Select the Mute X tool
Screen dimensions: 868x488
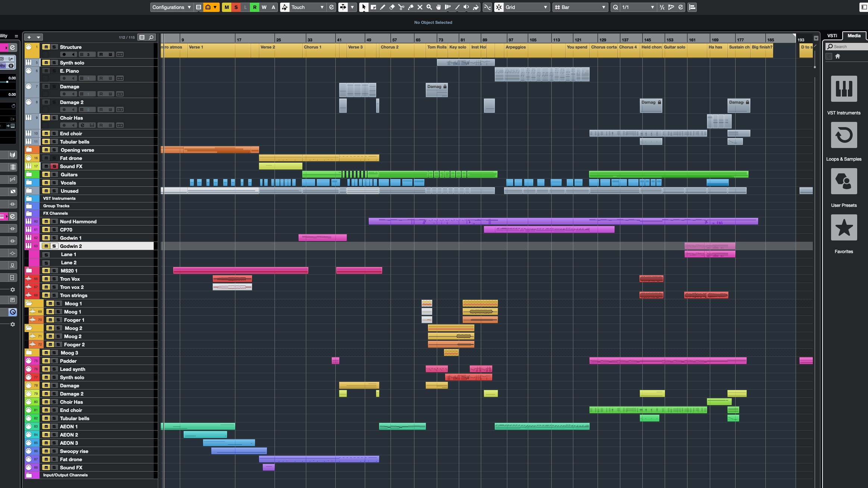click(420, 7)
